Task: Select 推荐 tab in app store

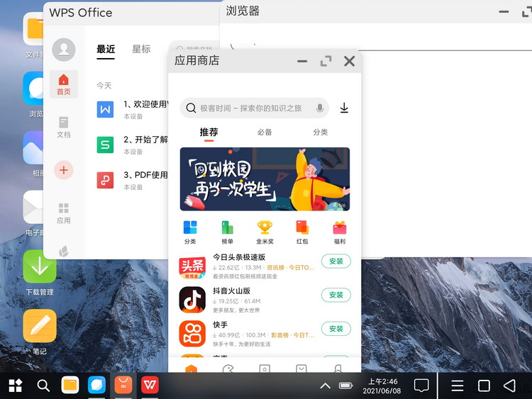Action: pyautogui.click(x=209, y=133)
